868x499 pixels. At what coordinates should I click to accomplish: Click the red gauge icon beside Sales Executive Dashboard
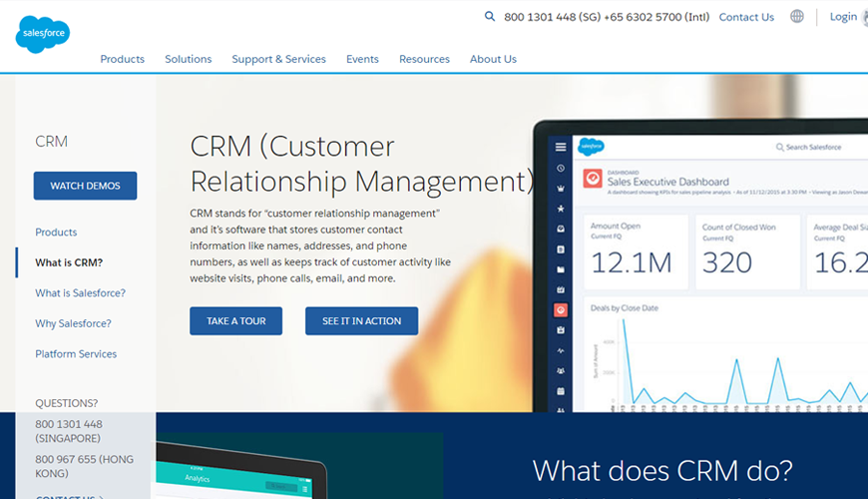point(593,179)
